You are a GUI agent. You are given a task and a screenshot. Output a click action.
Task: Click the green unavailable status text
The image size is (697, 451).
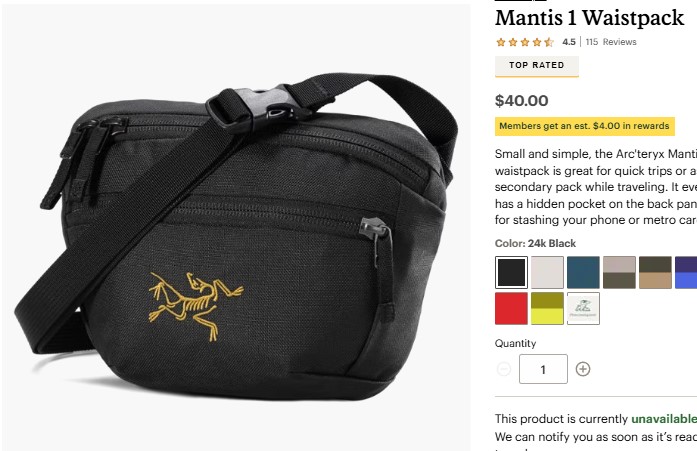664,419
